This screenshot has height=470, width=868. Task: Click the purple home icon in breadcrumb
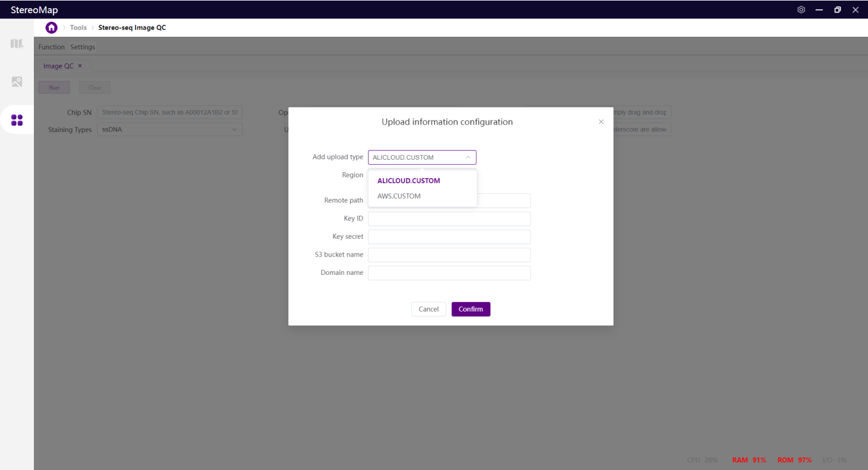(x=52, y=28)
